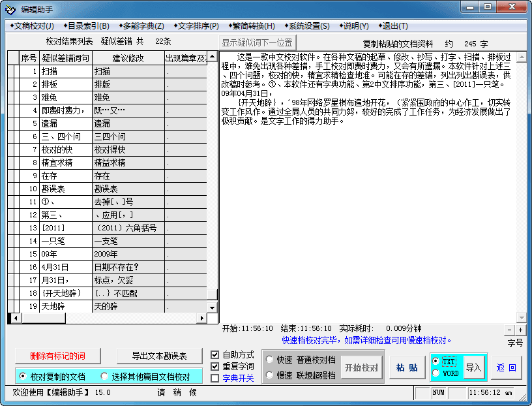Click the 粘贴 button
The height and width of the screenshot is (406, 532).
click(407, 367)
